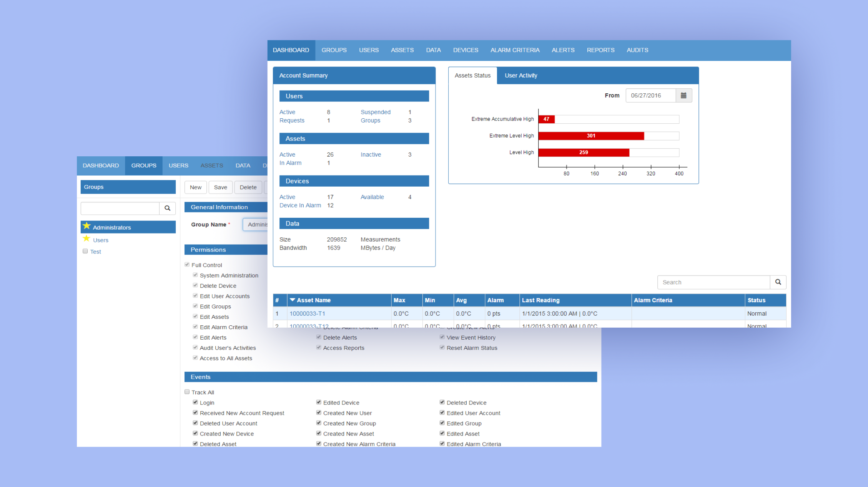Click the New group button
The image size is (868, 487).
[x=195, y=187]
